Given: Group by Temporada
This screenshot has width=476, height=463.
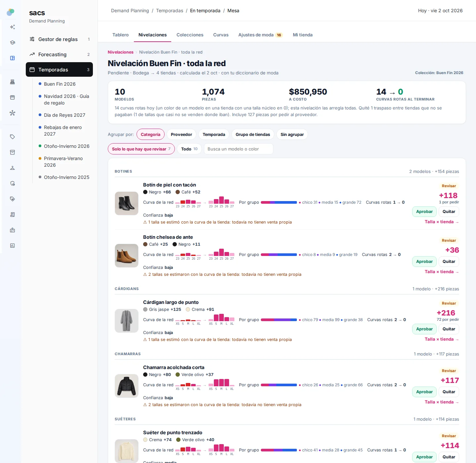Looking at the screenshot, I should (x=214, y=134).
